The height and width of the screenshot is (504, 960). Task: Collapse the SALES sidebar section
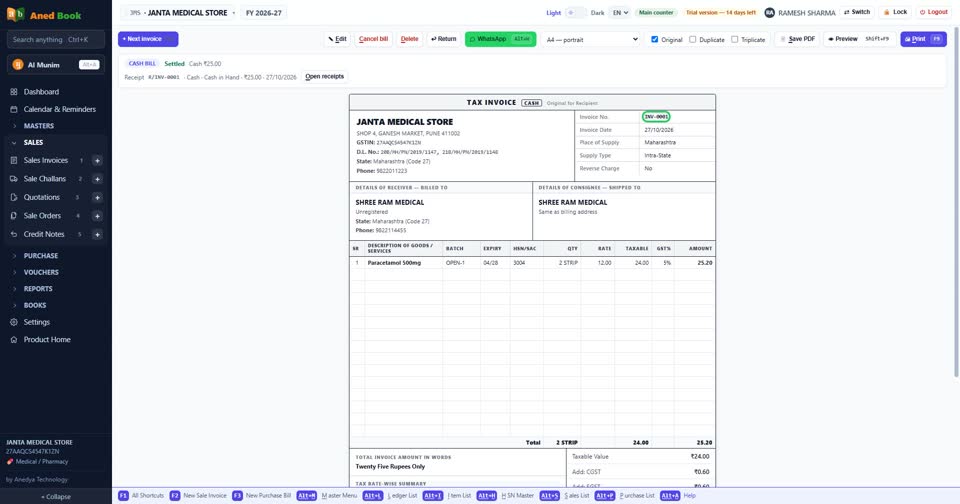[x=33, y=142]
